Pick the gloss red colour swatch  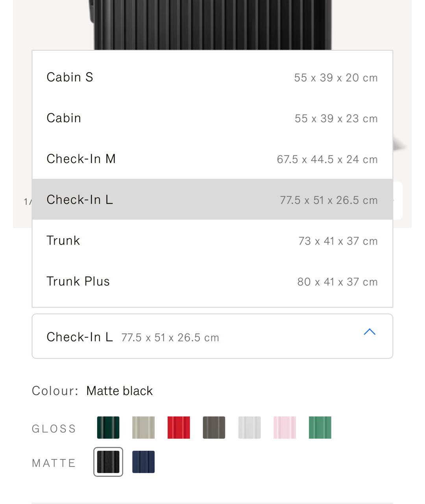pyautogui.click(x=179, y=428)
